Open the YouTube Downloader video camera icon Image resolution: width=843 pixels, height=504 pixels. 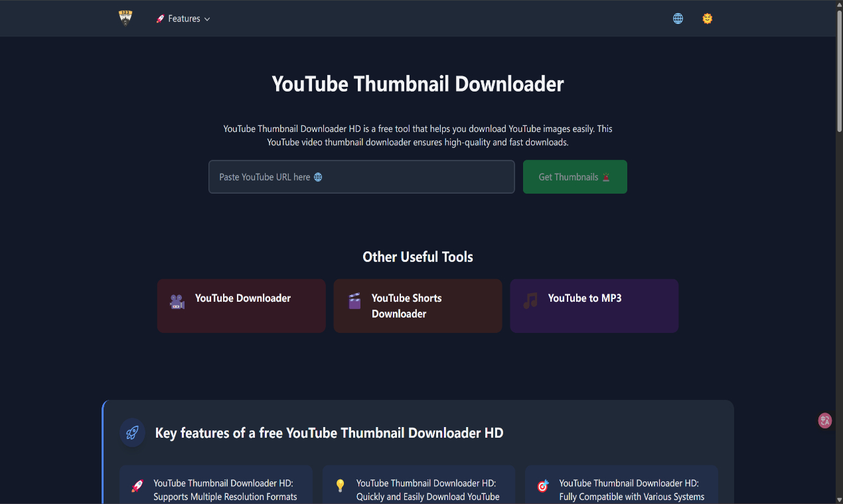point(177,302)
